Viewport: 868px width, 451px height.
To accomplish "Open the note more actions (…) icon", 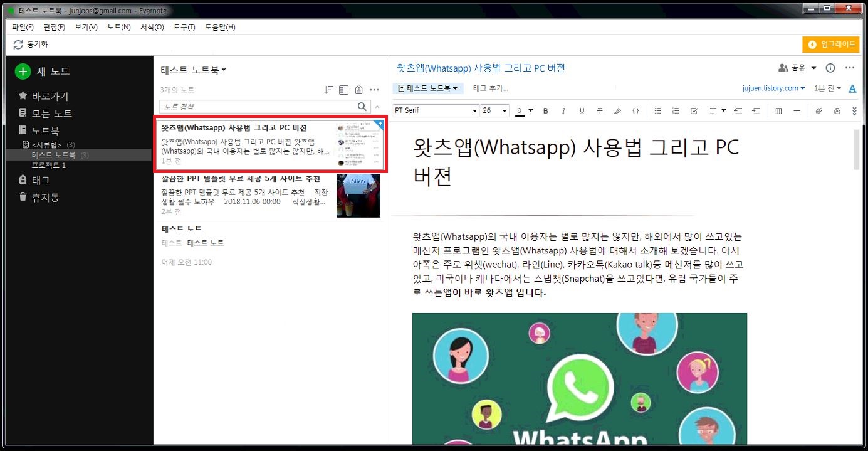I will click(x=850, y=68).
